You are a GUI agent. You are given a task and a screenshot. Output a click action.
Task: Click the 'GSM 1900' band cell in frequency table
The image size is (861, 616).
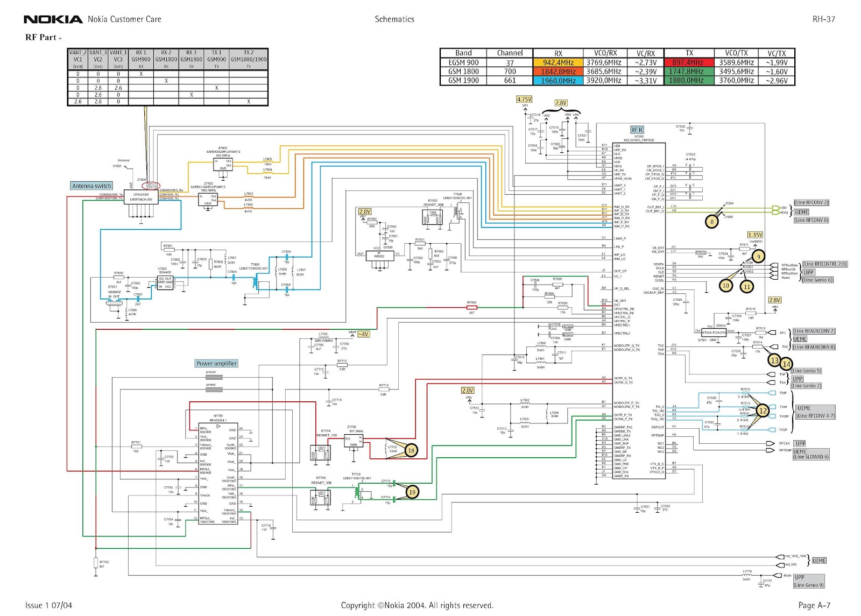coord(463,81)
